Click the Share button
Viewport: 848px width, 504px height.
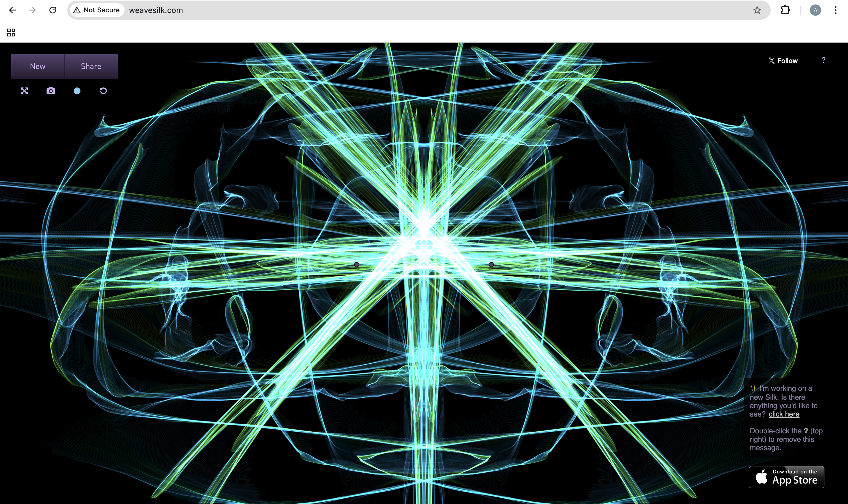[91, 66]
